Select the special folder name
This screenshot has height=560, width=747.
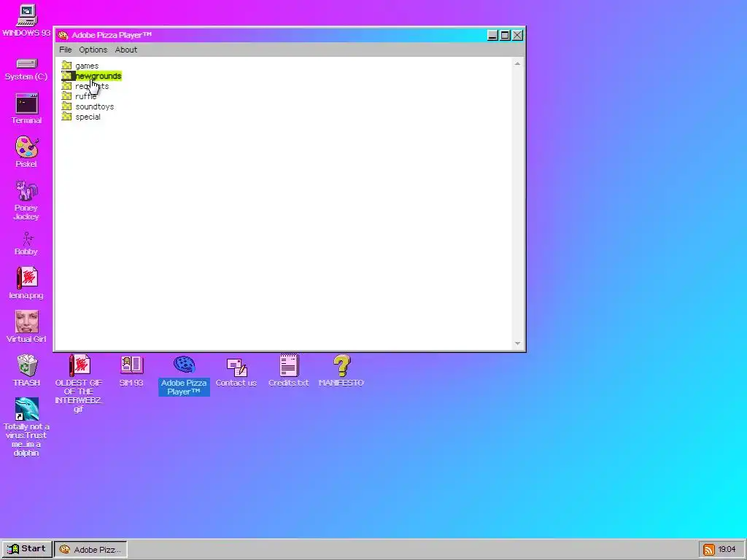coord(88,117)
